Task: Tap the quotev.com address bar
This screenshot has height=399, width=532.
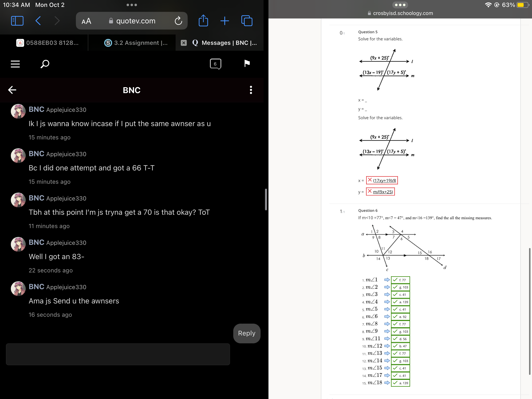Action: 132,21
